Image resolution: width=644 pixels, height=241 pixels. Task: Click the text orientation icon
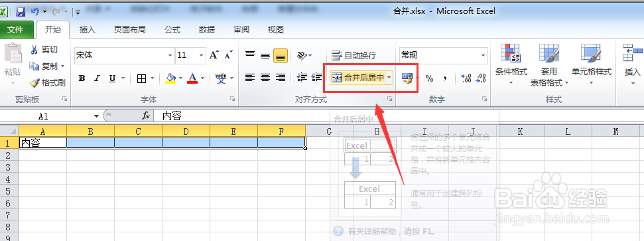coord(302,55)
